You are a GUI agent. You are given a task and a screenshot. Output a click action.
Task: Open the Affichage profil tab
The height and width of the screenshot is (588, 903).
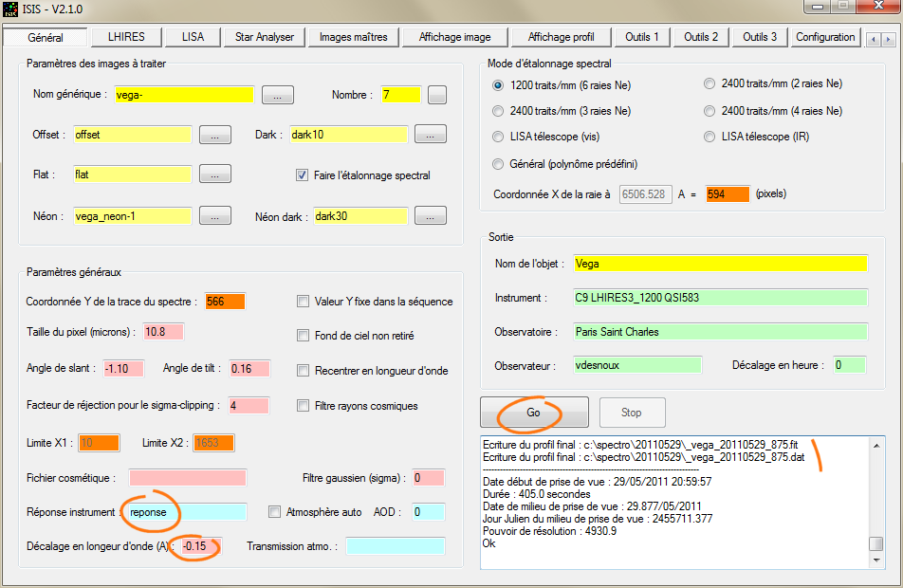tap(561, 37)
